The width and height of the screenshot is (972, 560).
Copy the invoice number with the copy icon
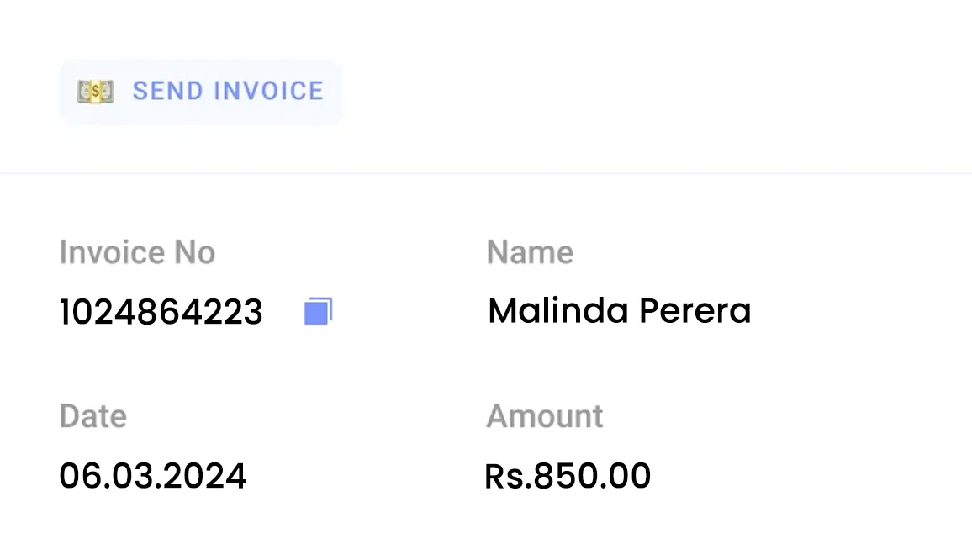tap(318, 312)
